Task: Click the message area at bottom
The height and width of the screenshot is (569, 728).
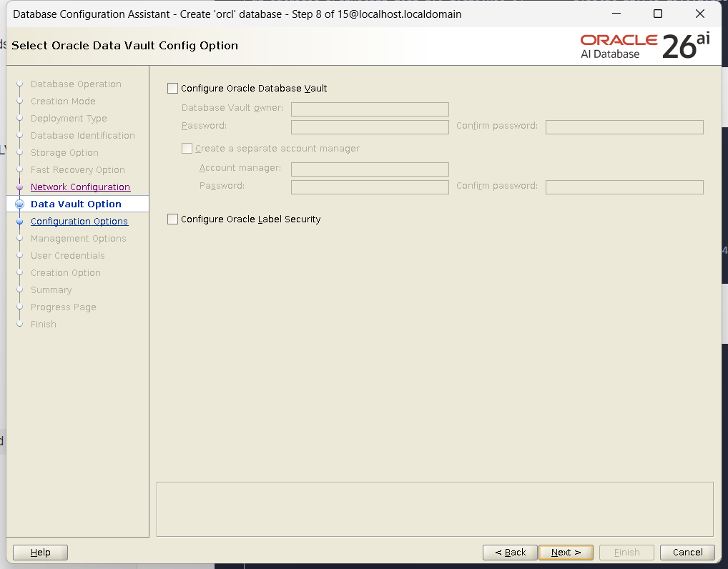Action: pyautogui.click(x=435, y=509)
